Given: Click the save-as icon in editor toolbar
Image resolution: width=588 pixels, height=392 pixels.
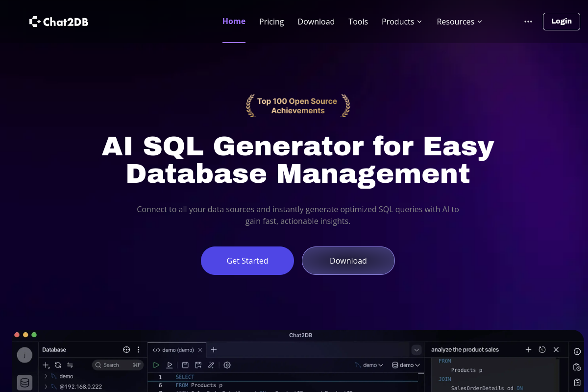Looking at the screenshot, I should pyautogui.click(x=198, y=365).
